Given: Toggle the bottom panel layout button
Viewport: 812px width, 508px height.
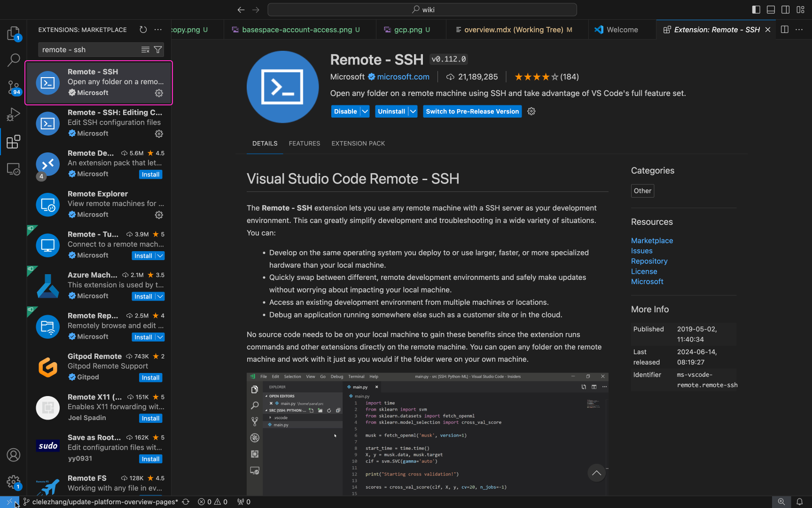Looking at the screenshot, I should coord(771,9).
